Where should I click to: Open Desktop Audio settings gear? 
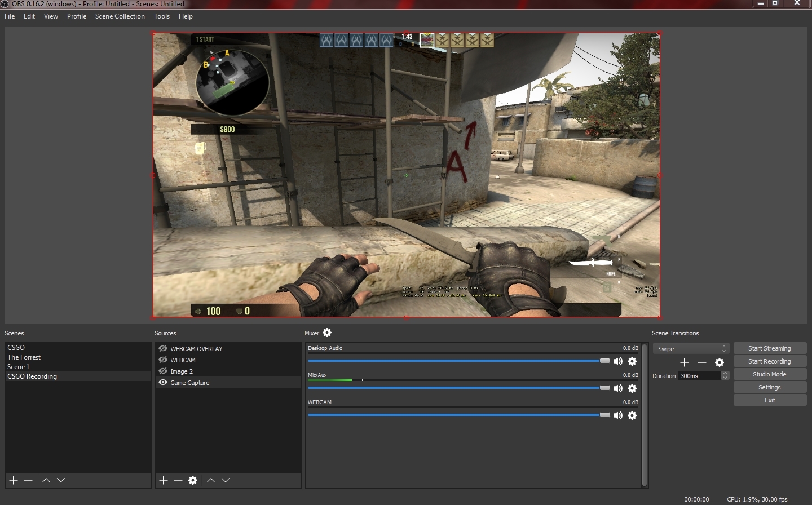point(632,361)
